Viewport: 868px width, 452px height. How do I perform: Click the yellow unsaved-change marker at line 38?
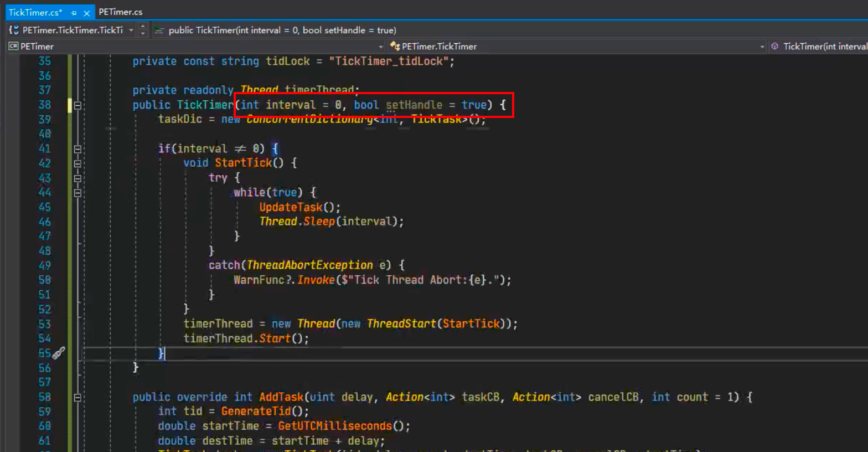70,105
